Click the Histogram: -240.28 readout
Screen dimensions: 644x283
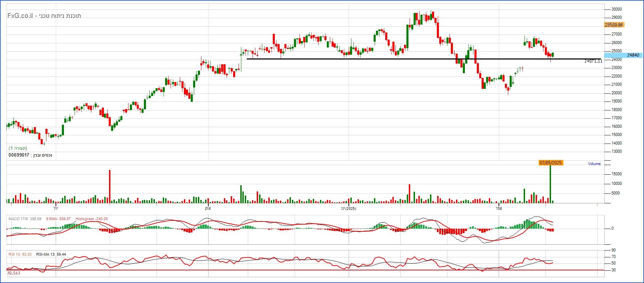point(91,219)
